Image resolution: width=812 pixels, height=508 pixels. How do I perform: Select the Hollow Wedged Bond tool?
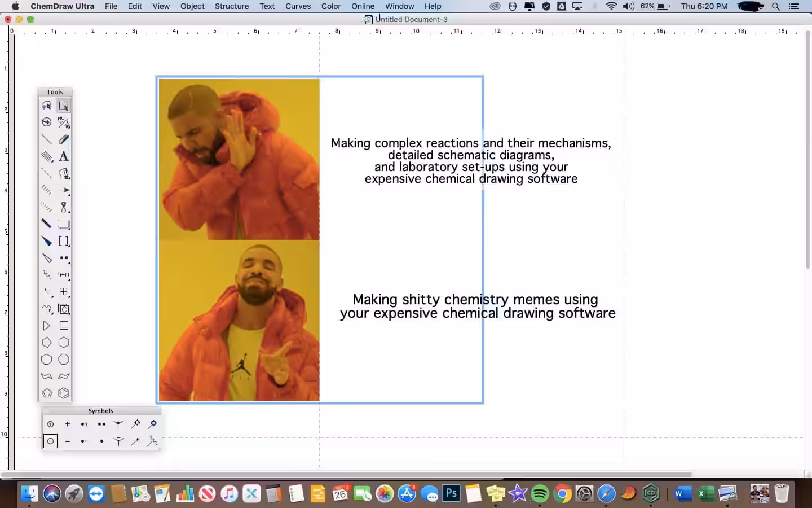coord(47,258)
